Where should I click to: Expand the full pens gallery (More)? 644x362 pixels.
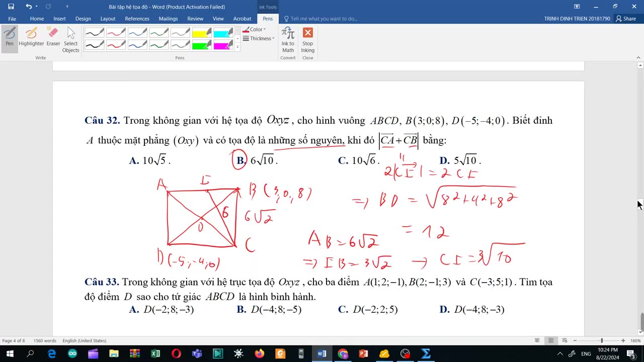237,47
